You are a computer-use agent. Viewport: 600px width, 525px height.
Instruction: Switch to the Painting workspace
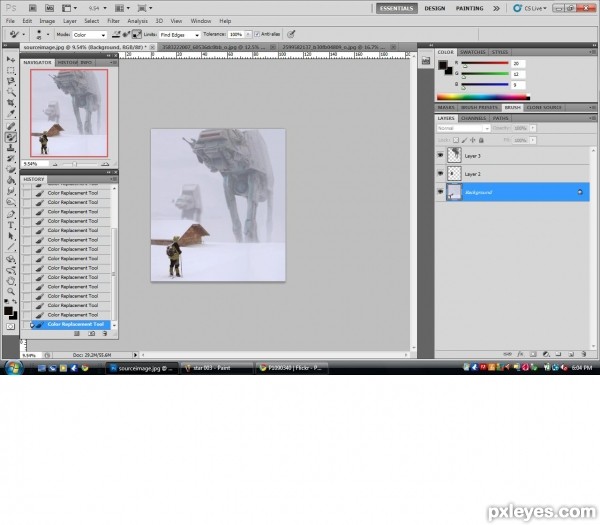point(470,8)
